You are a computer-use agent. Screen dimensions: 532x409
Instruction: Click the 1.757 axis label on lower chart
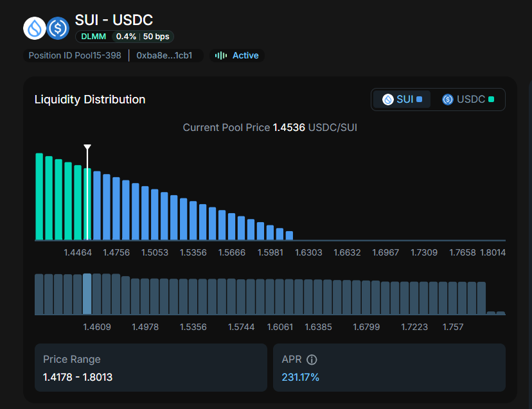[x=453, y=327]
